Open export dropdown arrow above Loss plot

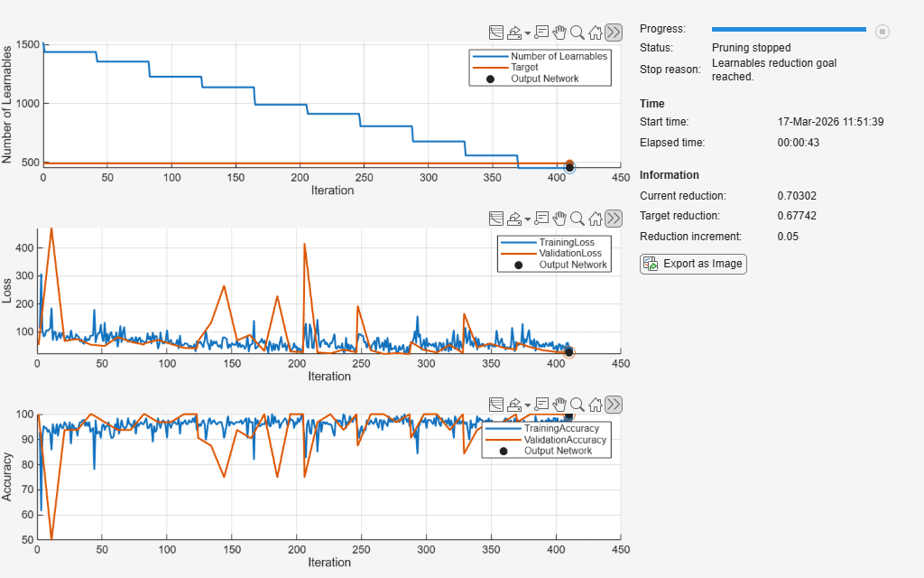click(527, 220)
